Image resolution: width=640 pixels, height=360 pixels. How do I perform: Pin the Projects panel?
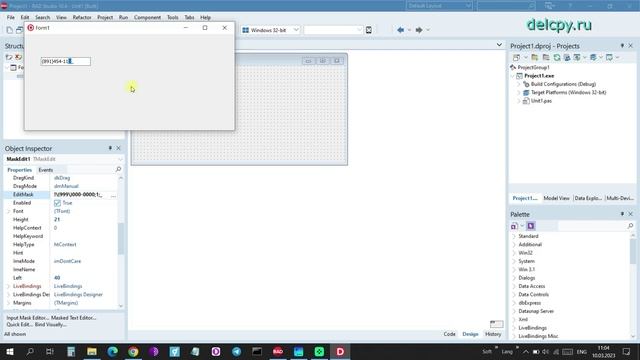pyautogui.click(x=622, y=46)
